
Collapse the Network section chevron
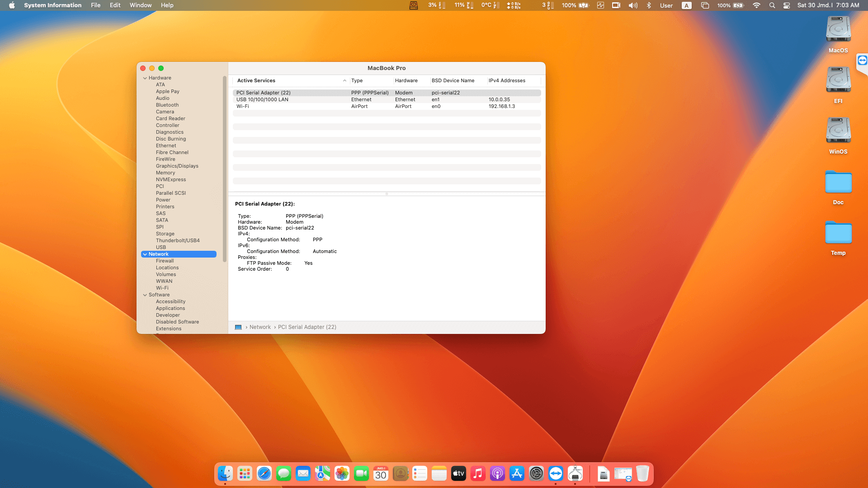click(x=145, y=254)
